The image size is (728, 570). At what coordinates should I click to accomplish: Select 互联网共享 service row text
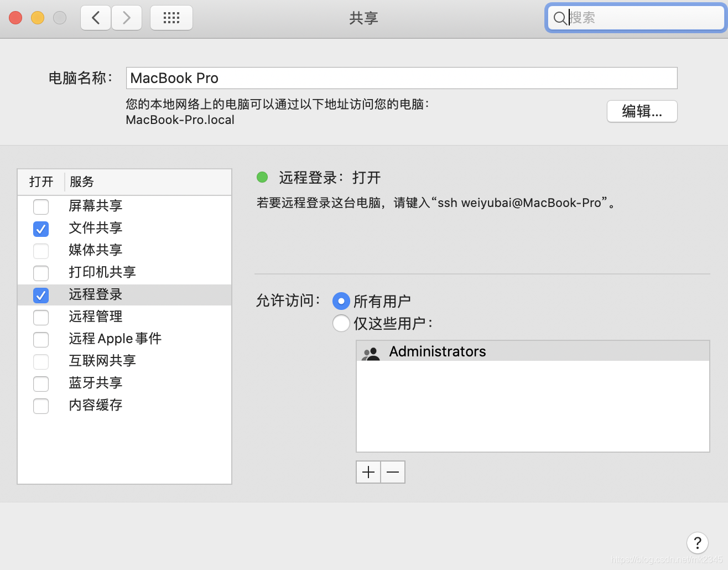[102, 361]
